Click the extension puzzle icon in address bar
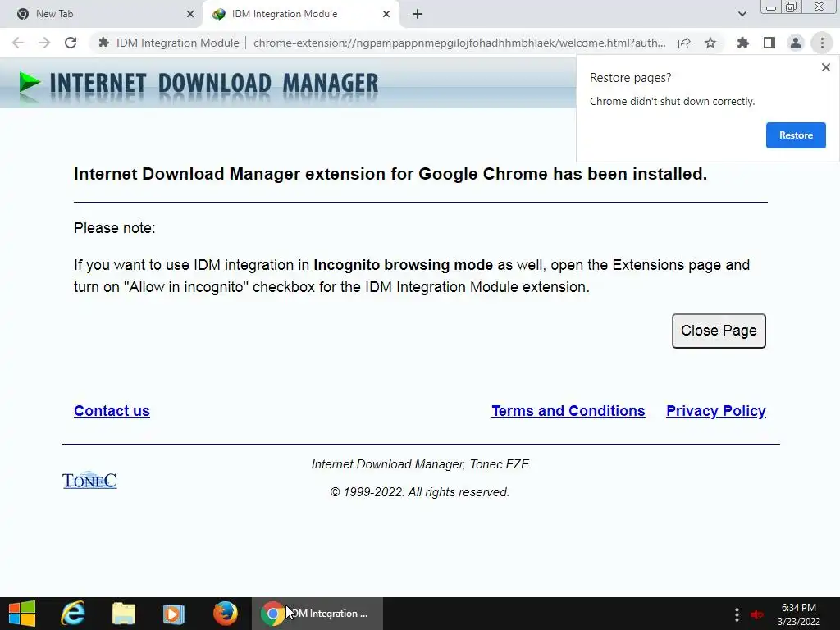 point(104,43)
